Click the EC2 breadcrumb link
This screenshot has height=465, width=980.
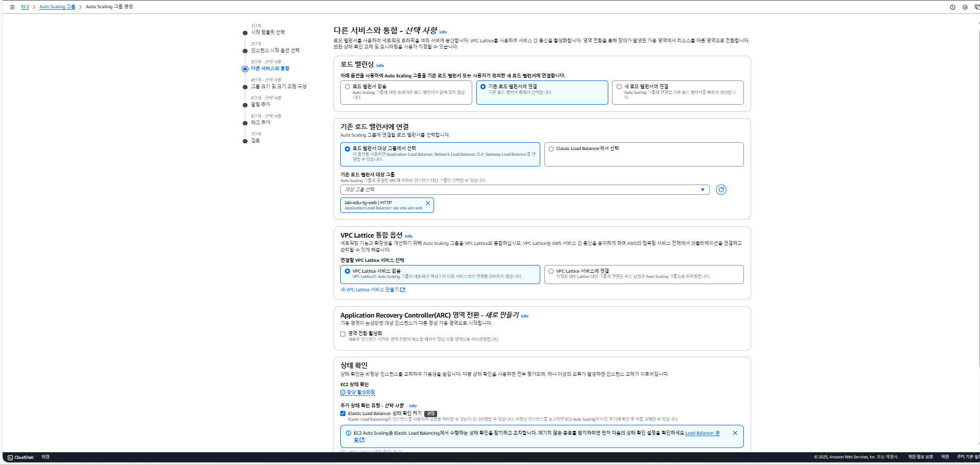[25, 7]
